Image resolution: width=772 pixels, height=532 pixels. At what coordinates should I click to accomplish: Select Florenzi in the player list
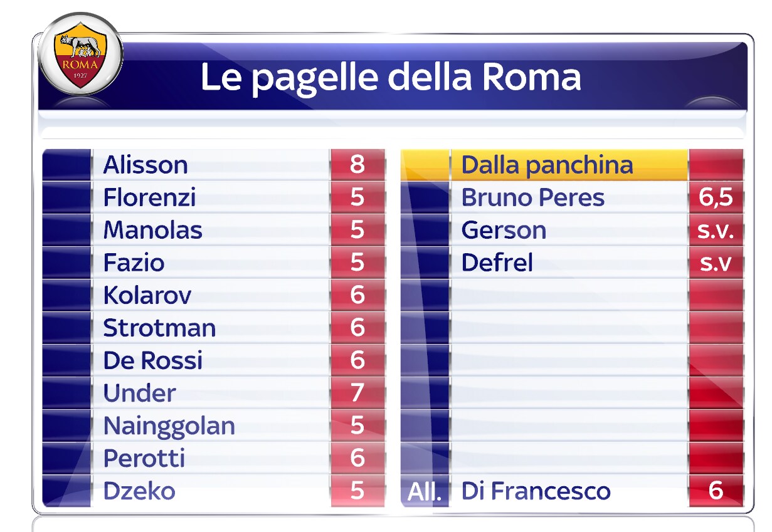(x=149, y=197)
